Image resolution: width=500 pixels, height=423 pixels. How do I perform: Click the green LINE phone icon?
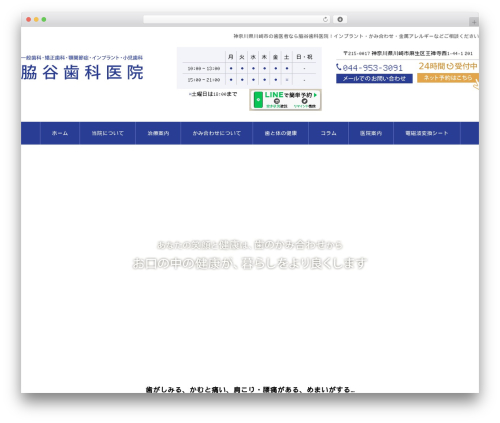[258, 100]
